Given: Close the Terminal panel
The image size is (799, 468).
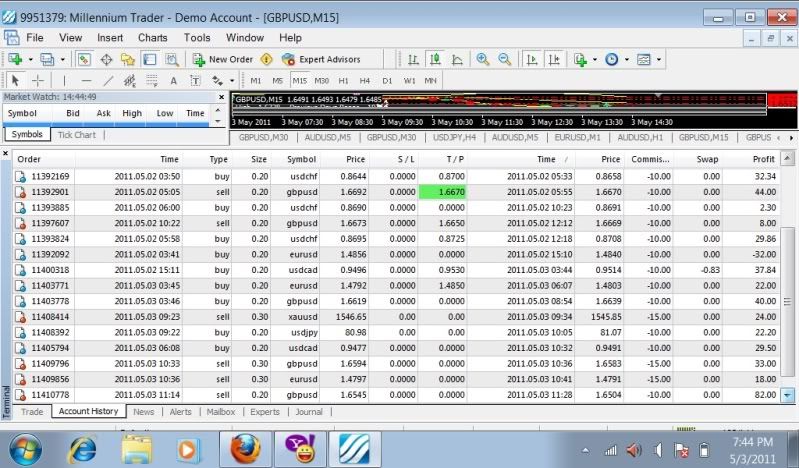Looking at the screenshot, I should coord(6,153).
